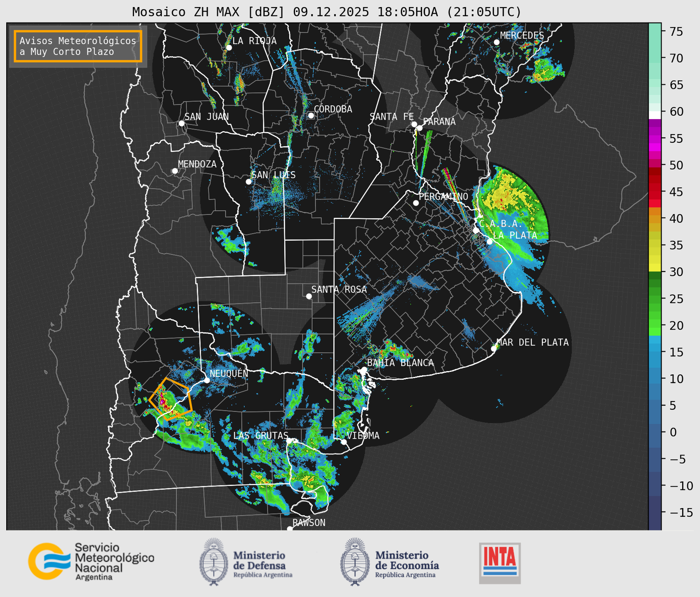The height and width of the screenshot is (597, 700).
Task: Select the Pergamino city marker dot
Action: 416,203
